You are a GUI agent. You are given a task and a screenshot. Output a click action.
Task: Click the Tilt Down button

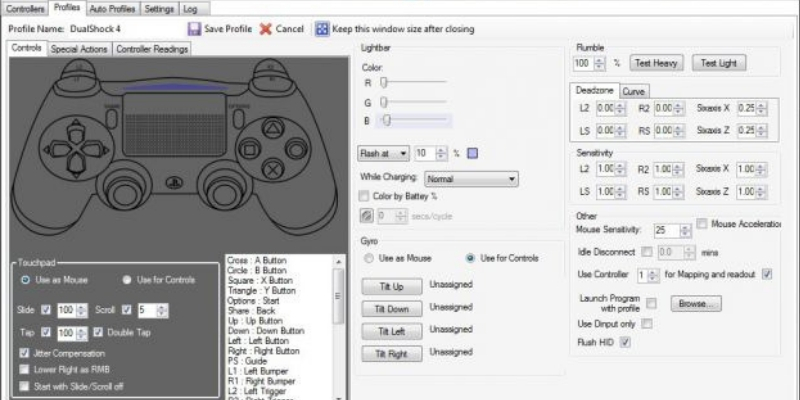(x=392, y=309)
